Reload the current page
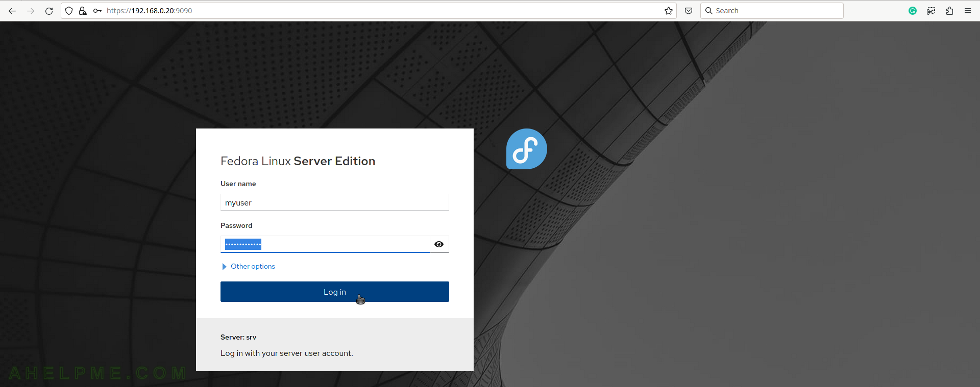The image size is (980, 387). click(49, 11)
